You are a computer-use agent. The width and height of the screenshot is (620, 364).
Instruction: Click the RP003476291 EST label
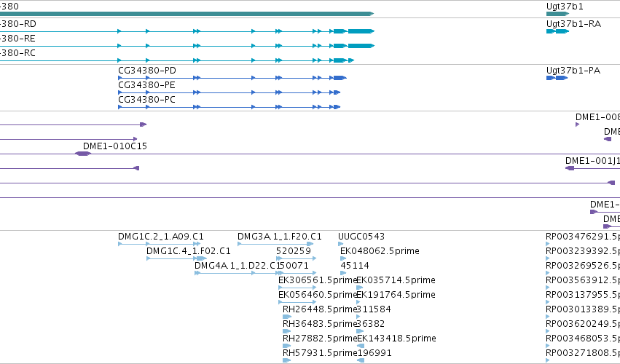(x=583, y=237)
